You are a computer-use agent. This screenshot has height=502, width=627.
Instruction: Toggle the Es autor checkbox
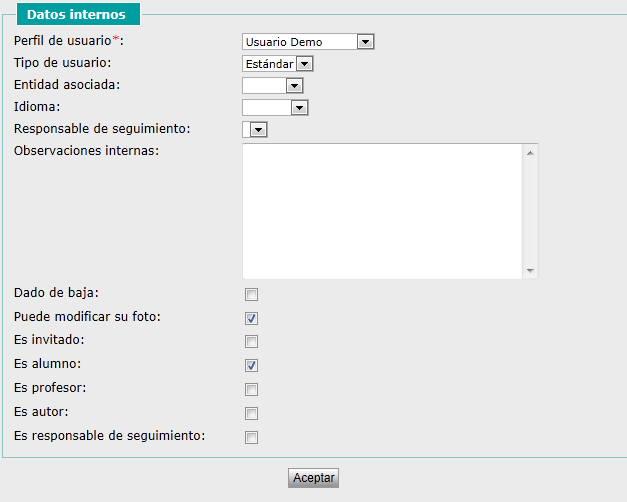coord(251,413)
